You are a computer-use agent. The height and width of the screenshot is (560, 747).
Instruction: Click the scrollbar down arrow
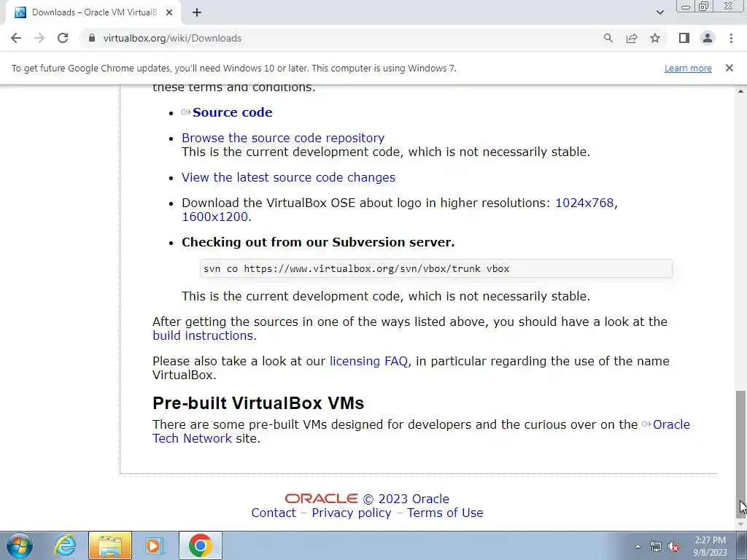tap(740, 524)
